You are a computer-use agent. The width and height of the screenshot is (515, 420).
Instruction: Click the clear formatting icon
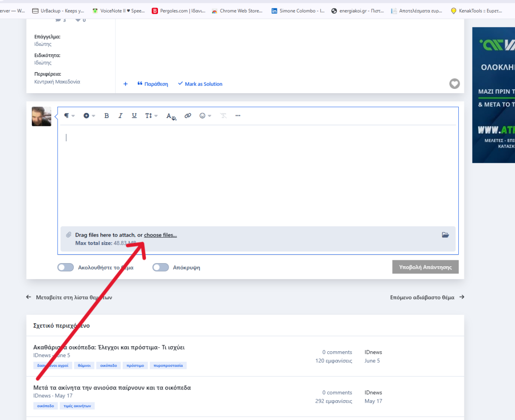223,116
